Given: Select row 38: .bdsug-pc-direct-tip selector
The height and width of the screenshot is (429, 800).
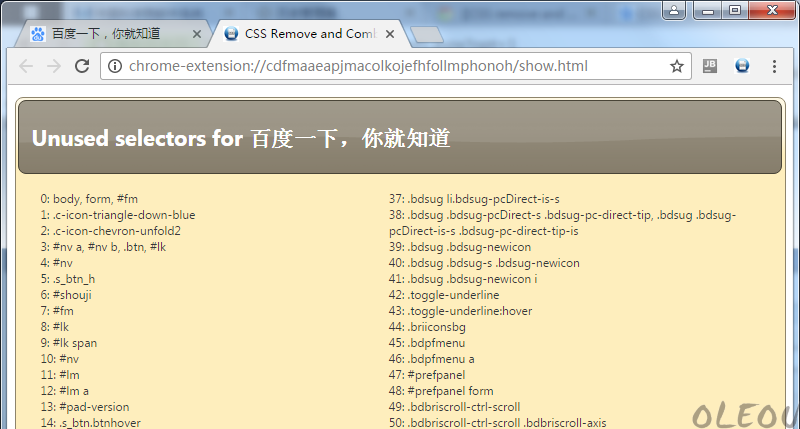Looking at the screenshot, I should (562, 223).
